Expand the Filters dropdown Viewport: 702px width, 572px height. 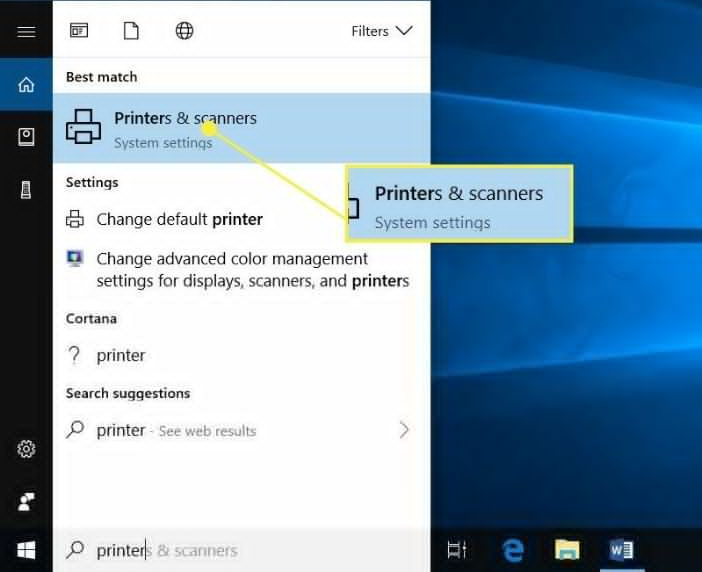[x=381, y=31]
